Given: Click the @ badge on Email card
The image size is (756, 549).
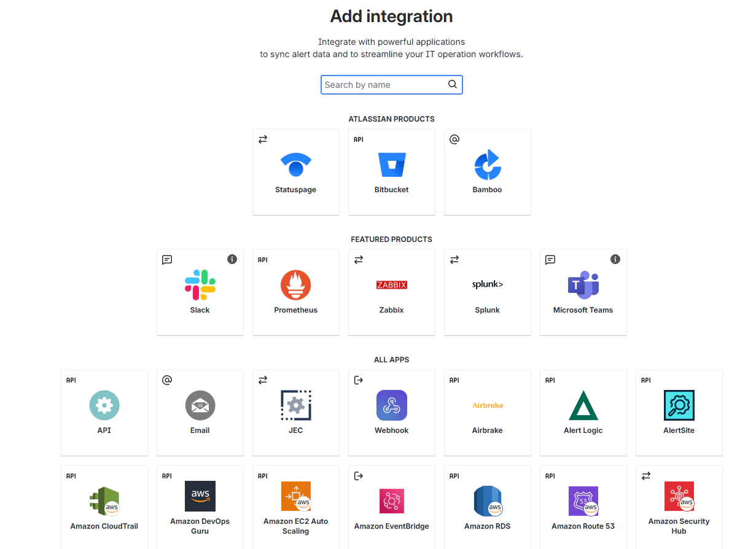Looking at the screenshot, I should [x=167, y=380].
